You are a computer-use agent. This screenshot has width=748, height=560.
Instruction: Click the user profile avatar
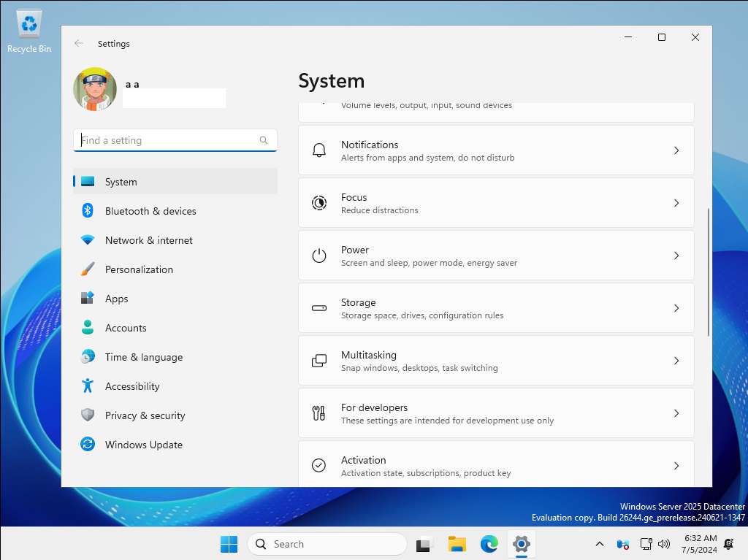point(95,89)
